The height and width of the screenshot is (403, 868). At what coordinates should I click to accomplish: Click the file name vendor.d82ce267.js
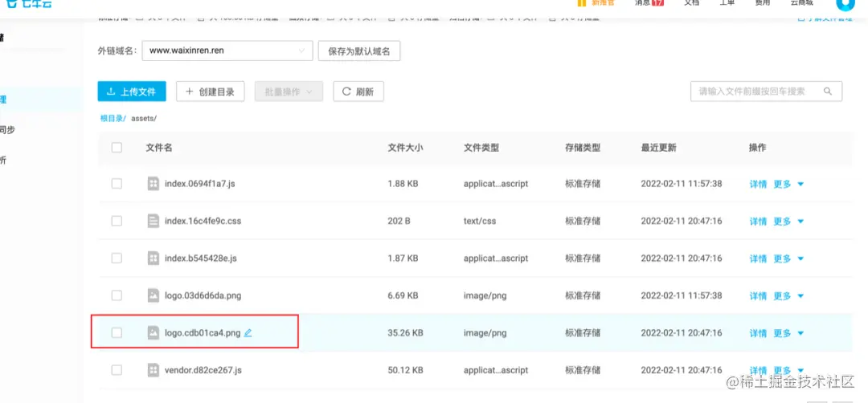[x=203, y=370]
